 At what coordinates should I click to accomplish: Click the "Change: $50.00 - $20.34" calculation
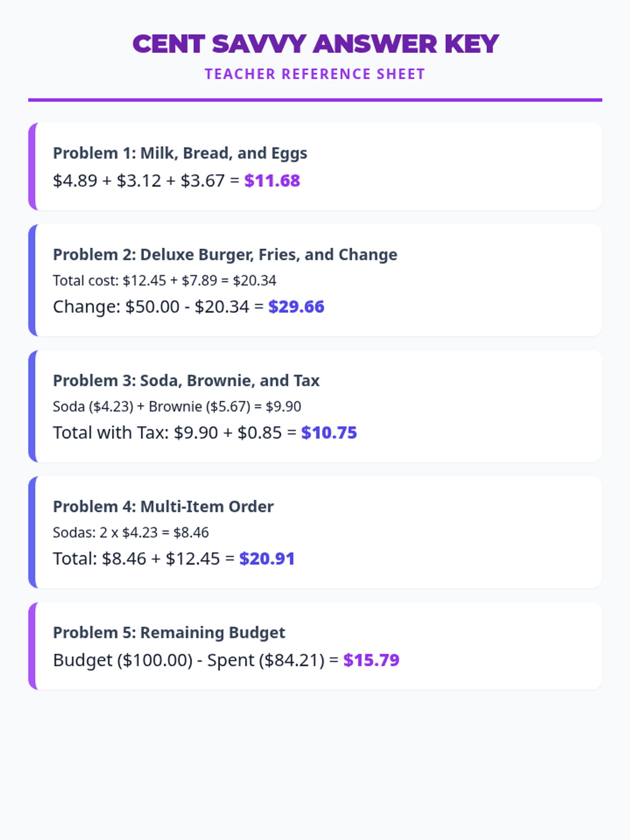point(158,307)
